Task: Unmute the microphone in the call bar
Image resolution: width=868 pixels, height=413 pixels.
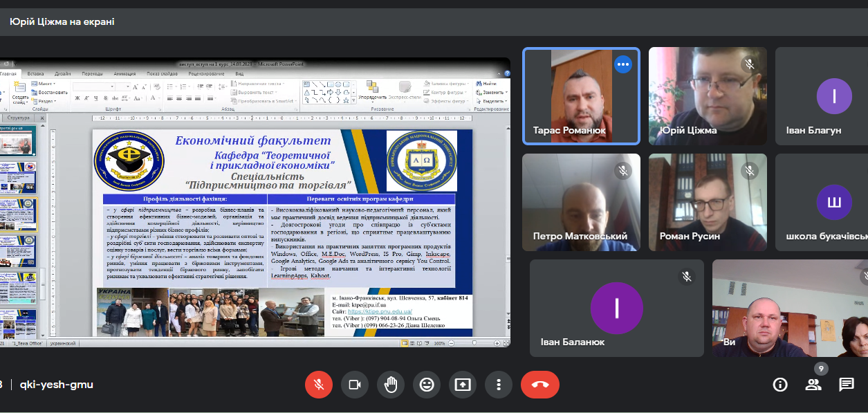Action: tap(319, 385)
